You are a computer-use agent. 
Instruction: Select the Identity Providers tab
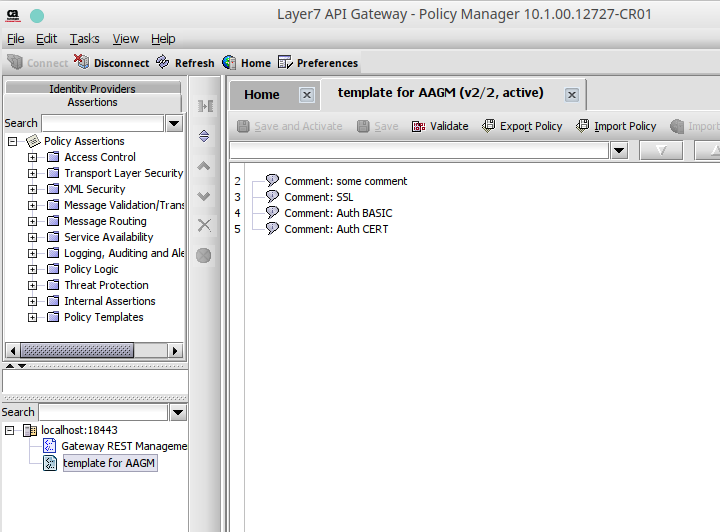point(92,88)
